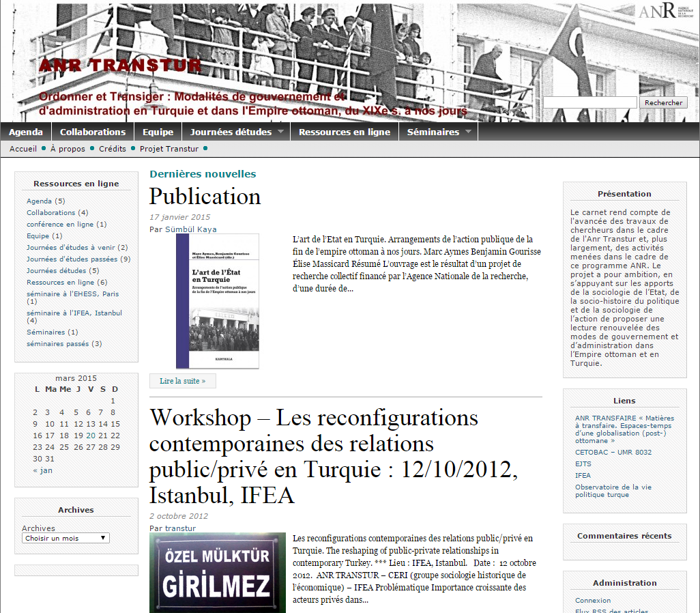Expand the Journées détudes dropdown arrow
The image size is (700, 613).
[281, 131]
